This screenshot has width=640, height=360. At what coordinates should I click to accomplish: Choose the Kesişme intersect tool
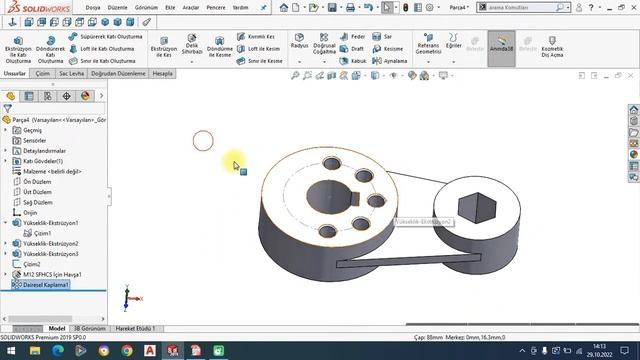click(x=388, y=49)
